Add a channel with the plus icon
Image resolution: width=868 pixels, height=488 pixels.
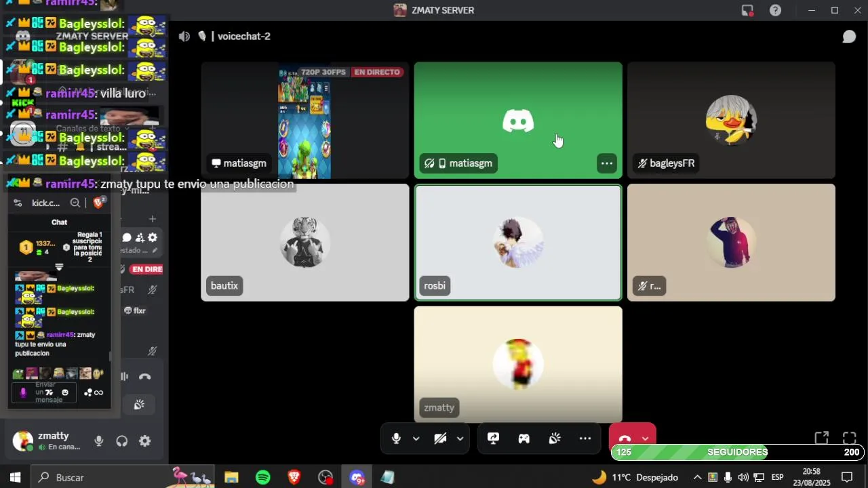tap(153, 219)
